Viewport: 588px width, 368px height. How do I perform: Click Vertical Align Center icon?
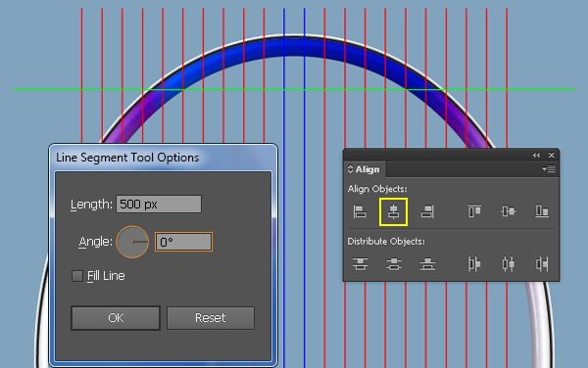tap(508, 211)
